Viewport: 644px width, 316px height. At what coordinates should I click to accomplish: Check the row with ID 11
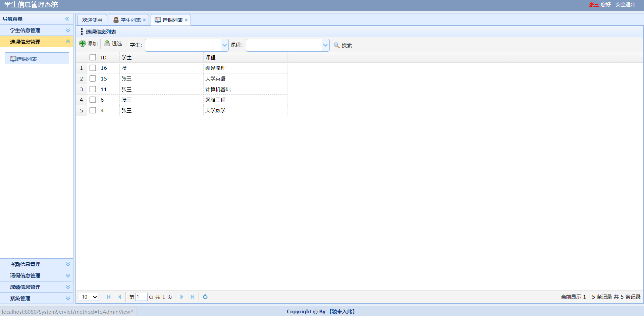pos(93,89)
